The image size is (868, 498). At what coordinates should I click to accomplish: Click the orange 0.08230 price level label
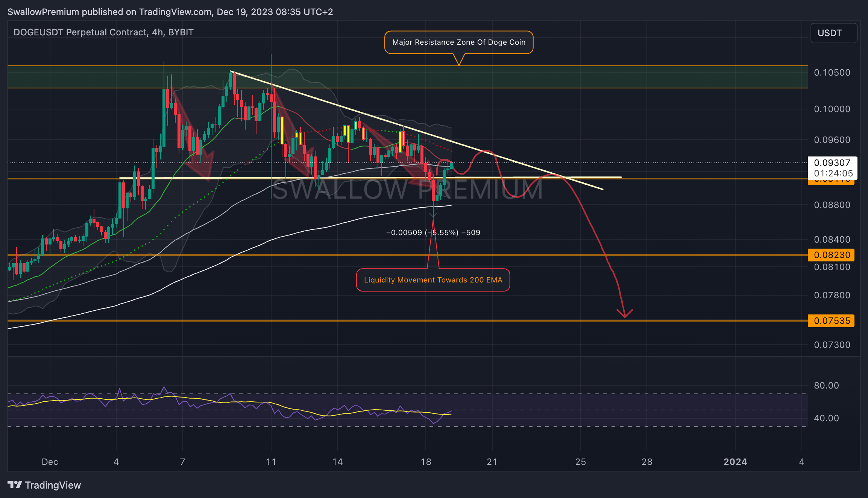pos(831,255)
